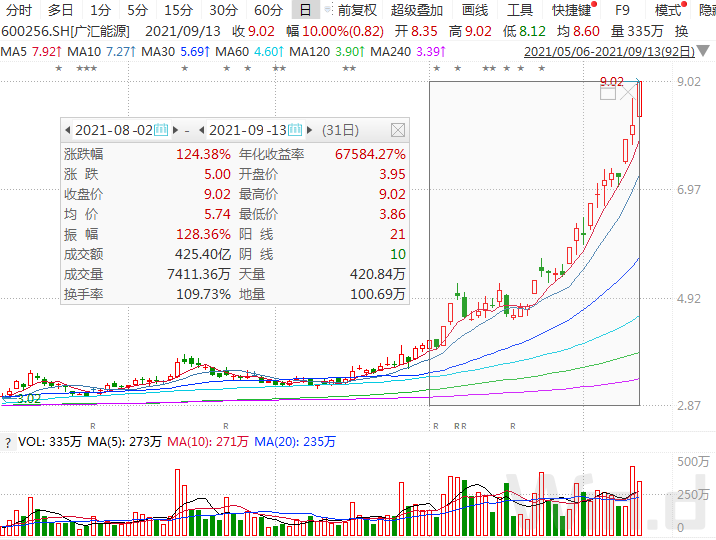Image resolution: width=716 pixels, height=540 pixels.
Task: Open the 画线 drawing tools
Action: (x=474, y=10)
